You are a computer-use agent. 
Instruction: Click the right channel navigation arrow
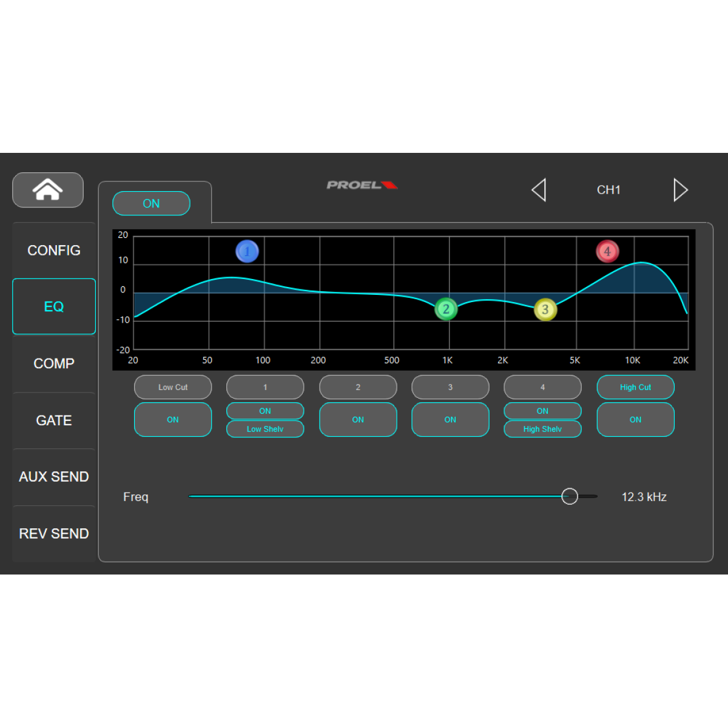681,190
